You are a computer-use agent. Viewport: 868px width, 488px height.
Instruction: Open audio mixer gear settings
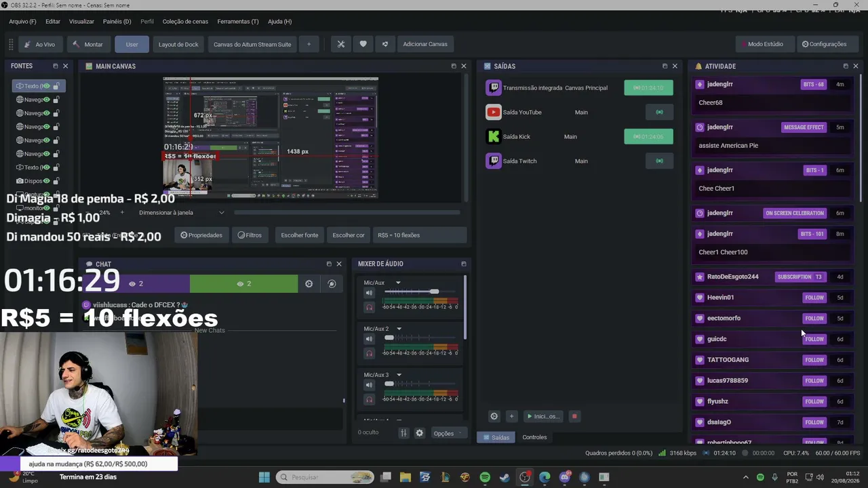point(419,433)
